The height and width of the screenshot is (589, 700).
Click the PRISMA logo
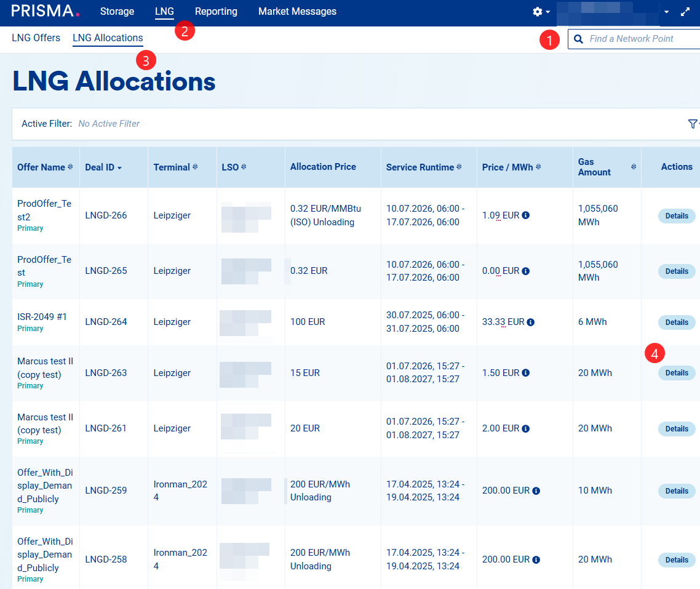pos(46,11)
